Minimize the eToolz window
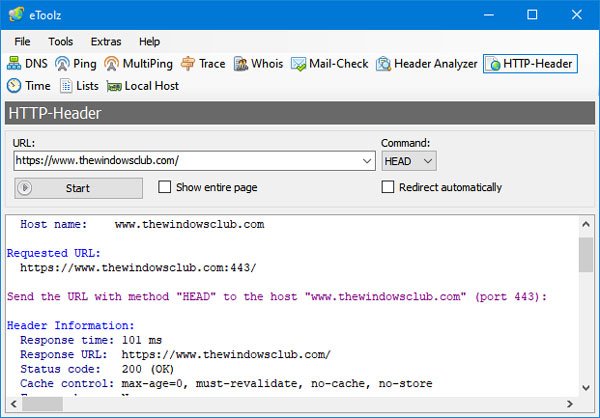600x418 pixels. tap(489, 15)
